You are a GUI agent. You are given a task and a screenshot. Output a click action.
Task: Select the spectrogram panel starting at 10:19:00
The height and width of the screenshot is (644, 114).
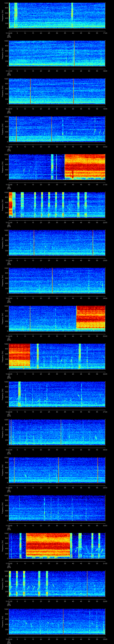(57, 129)
